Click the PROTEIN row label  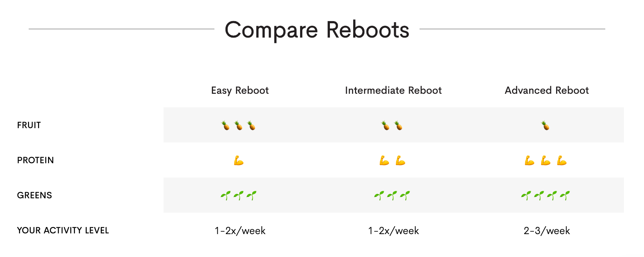[35, 160]
